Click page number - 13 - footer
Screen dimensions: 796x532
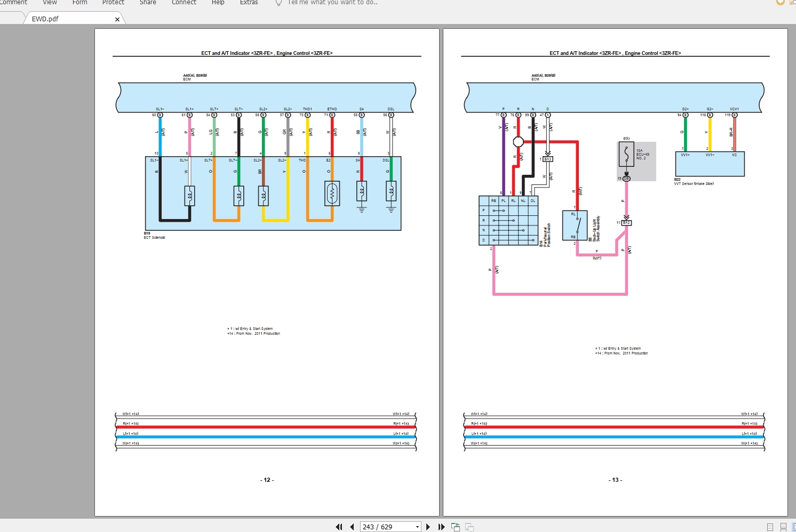click(x=615, y=480)
